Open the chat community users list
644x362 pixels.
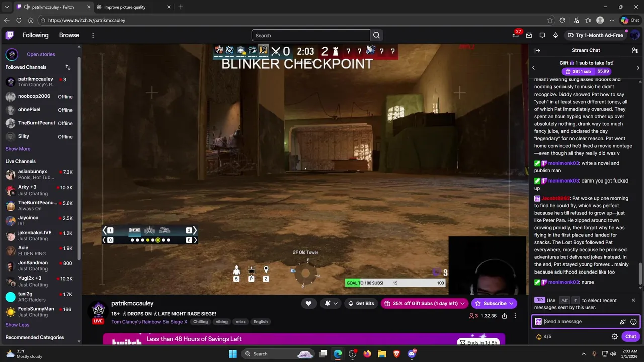coord(635,50)
